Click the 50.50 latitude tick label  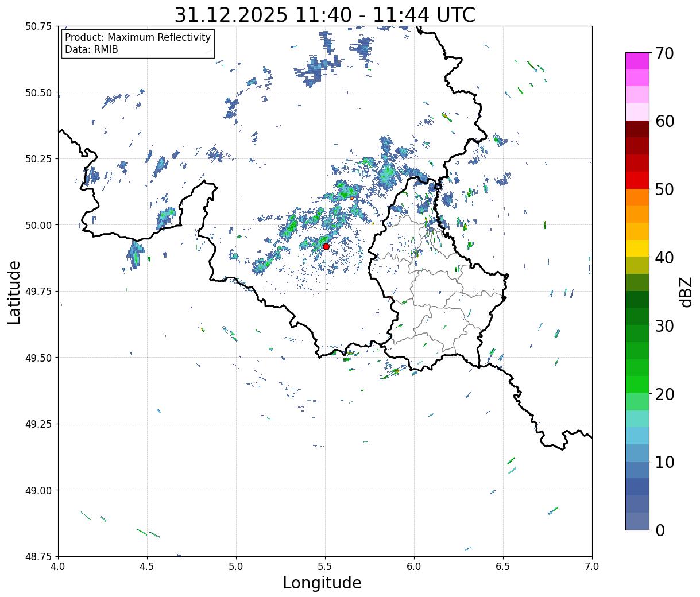coord(38,92)
